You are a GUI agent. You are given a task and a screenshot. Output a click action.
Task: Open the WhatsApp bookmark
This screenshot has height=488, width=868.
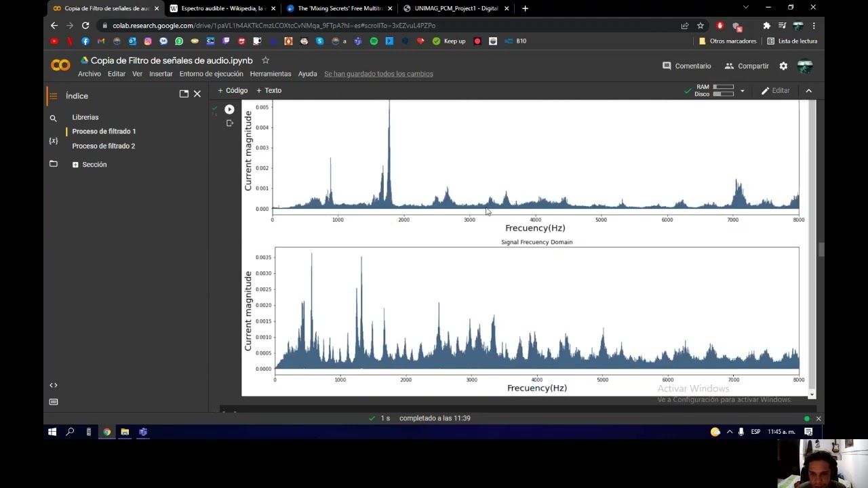pyautogui.click(x=179, y=41)
